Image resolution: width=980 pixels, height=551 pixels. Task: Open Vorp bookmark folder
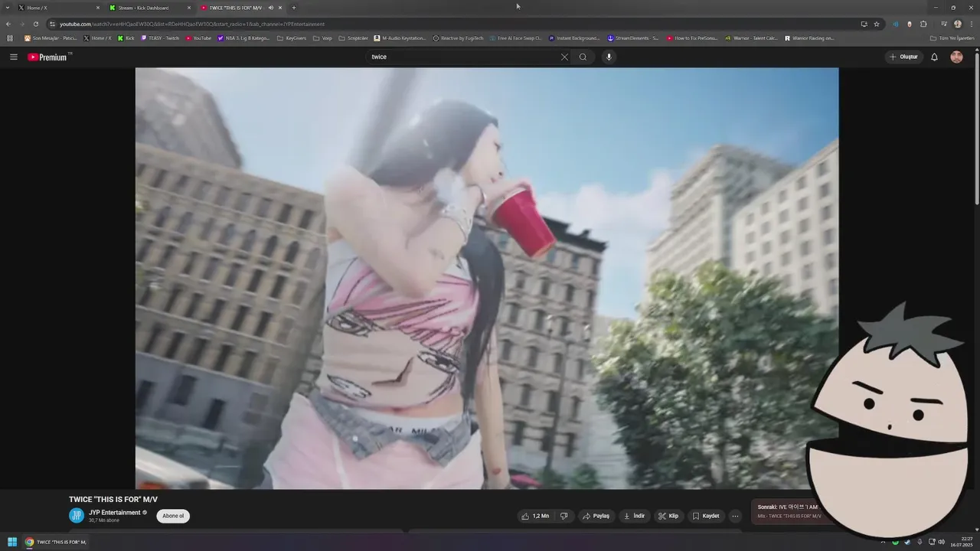click(322, 37)
